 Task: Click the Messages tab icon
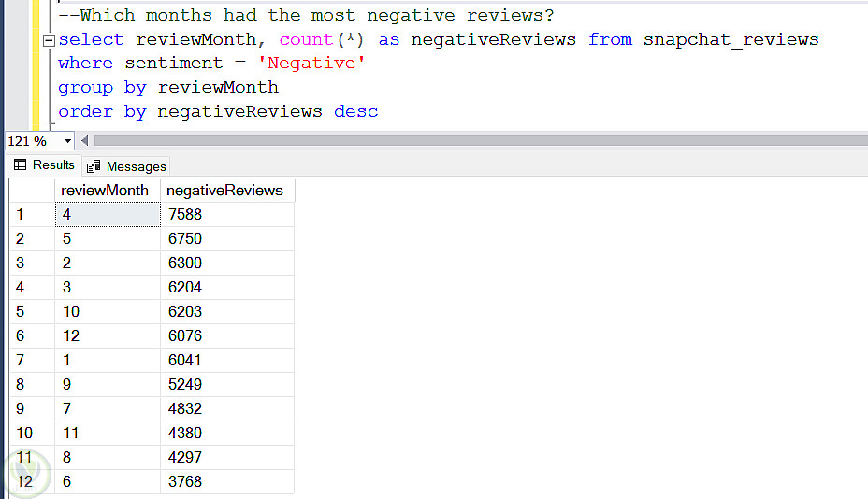point(94,166)
